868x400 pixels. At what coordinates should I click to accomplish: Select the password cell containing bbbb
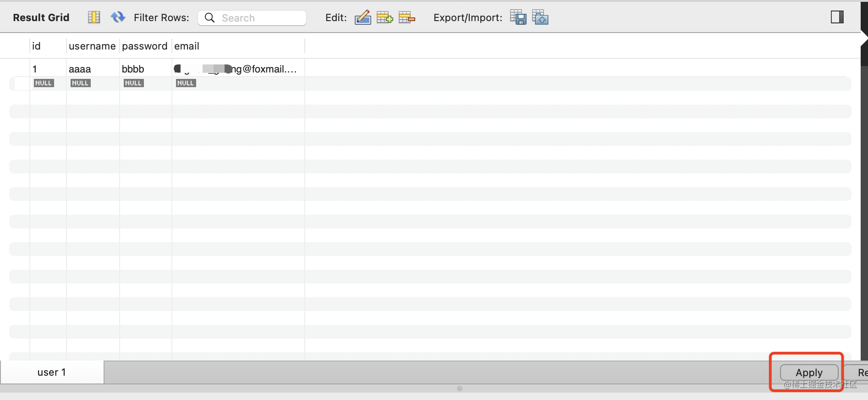tap(144, 69)
